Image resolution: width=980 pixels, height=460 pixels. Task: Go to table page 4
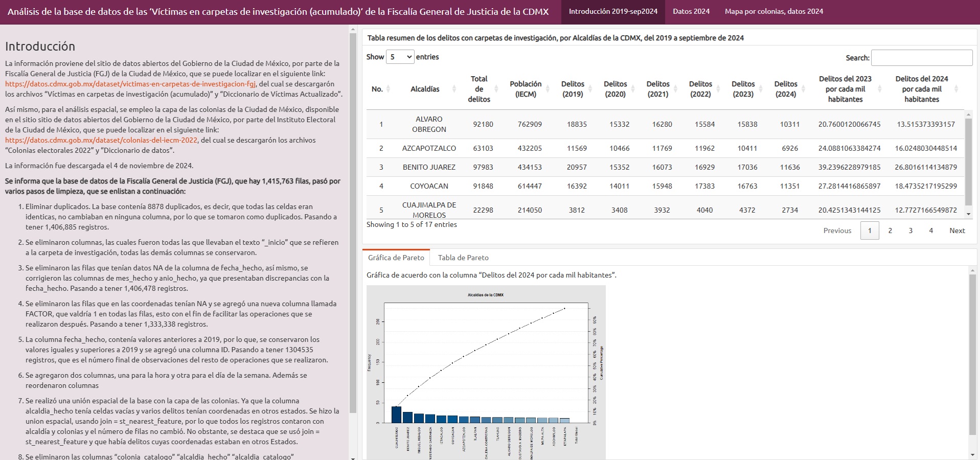coord(931,231)
